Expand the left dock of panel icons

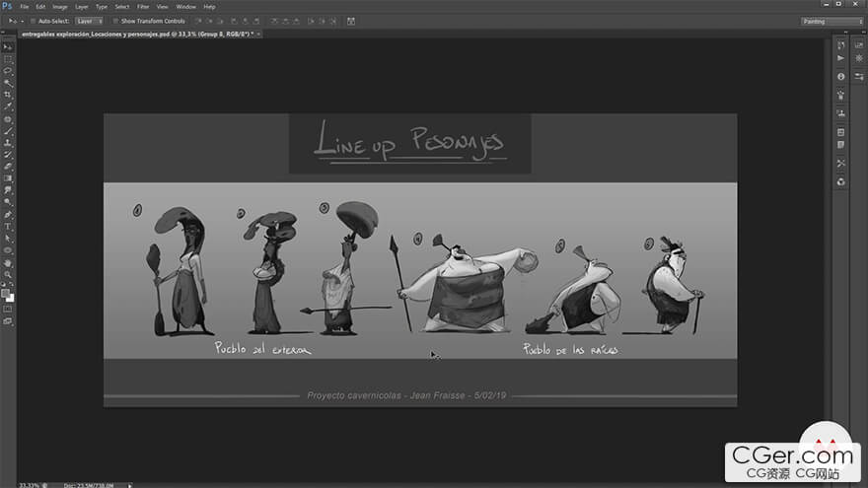click(846, 33)
